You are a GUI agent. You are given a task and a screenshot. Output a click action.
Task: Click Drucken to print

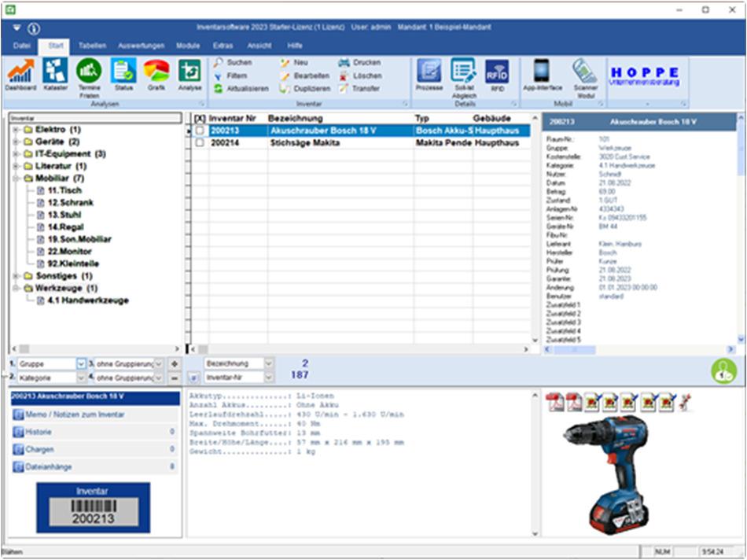359,62
